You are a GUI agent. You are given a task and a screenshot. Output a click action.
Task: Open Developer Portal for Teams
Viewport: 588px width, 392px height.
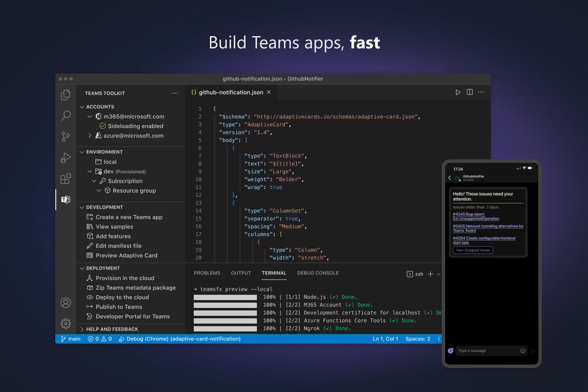128,317
